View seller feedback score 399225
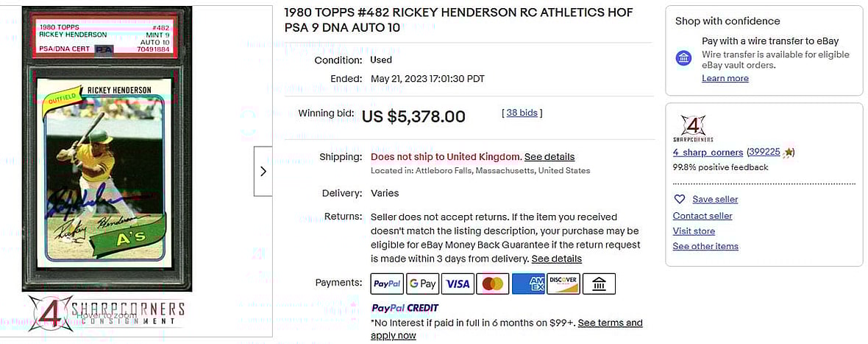 (x=764, y=152)
